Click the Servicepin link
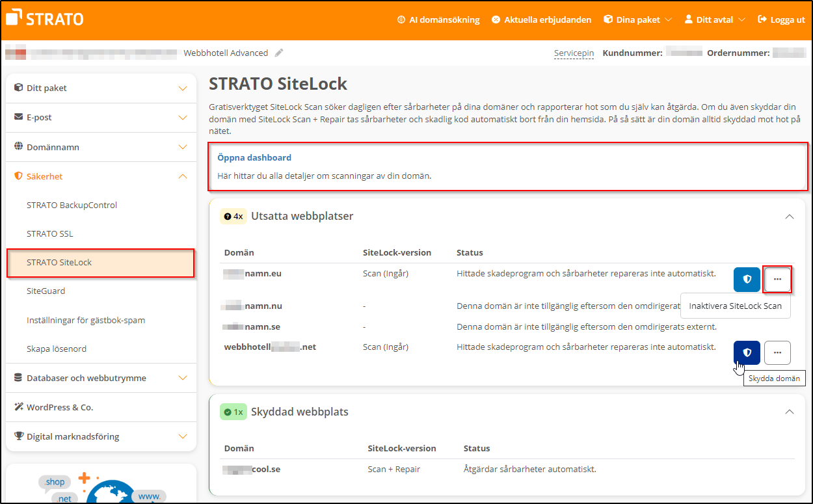This screenshot has height=504, width=813. point(574,53)
